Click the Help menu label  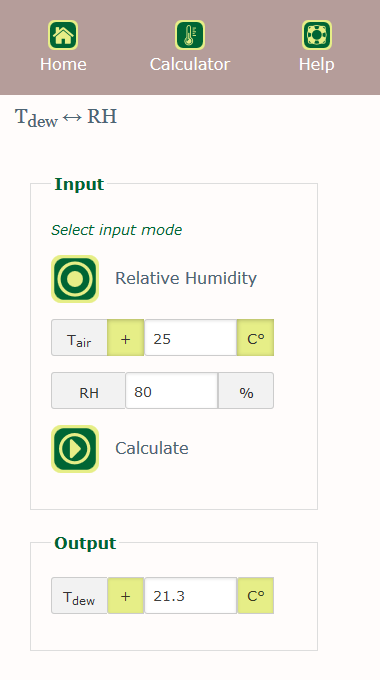[x=317, y=64]
